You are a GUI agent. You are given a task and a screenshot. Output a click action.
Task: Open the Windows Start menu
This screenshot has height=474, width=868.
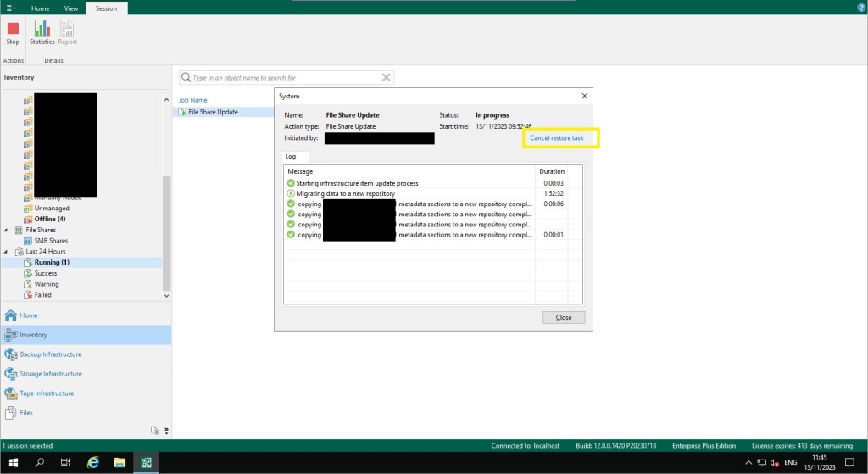click(14, 462)
